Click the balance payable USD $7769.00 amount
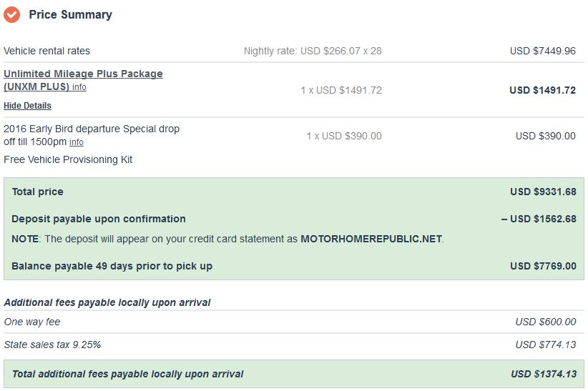This screenshot has height=391, width=588. tap(542, 266)
